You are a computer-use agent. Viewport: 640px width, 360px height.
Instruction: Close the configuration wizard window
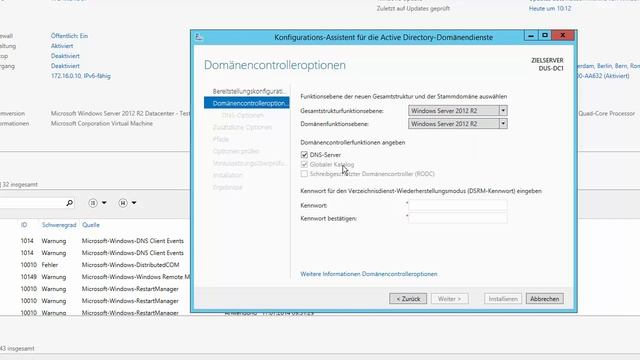563,36
